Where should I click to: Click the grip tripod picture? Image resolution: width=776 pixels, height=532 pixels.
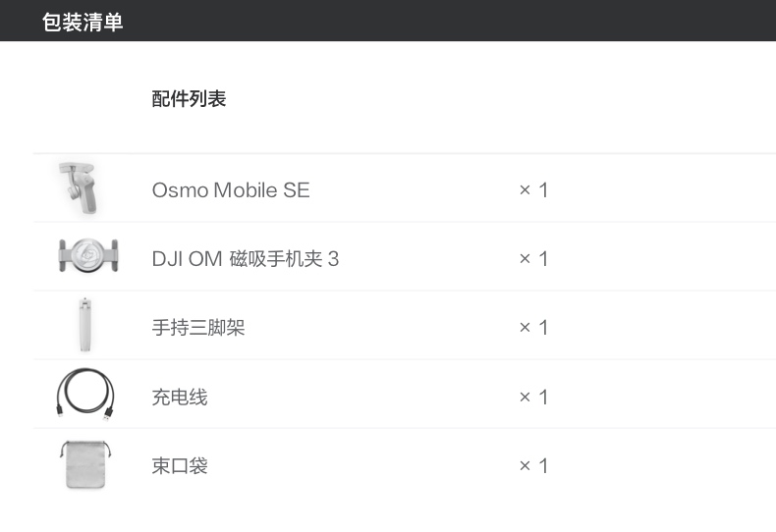coord(83,326)
